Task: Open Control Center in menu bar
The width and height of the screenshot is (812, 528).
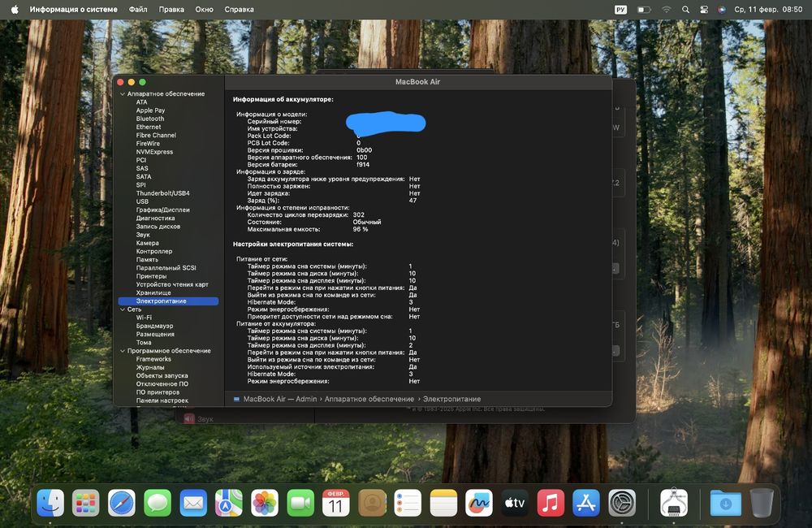Action: click(x=704, y=9)
